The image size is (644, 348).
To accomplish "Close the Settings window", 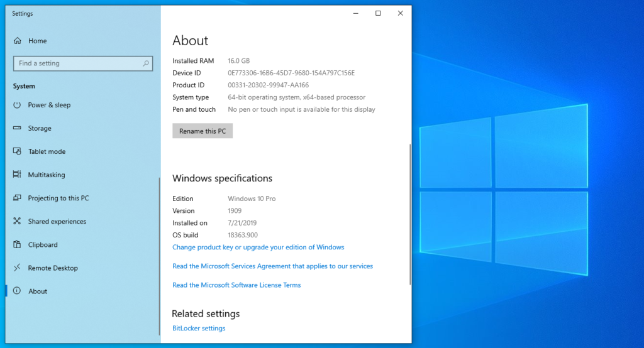I will 401,13.
